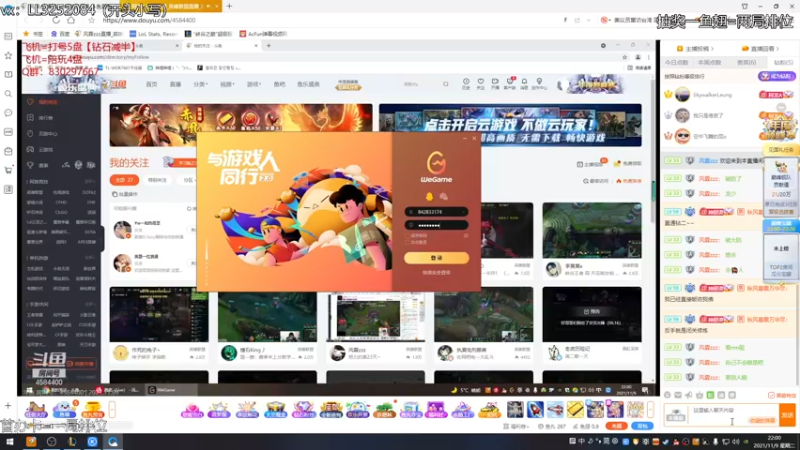Open 首页 in the Douyu navigation bar
Image resolution: width=800 pixels, height=450 pixels.
(x=152, y=84)
